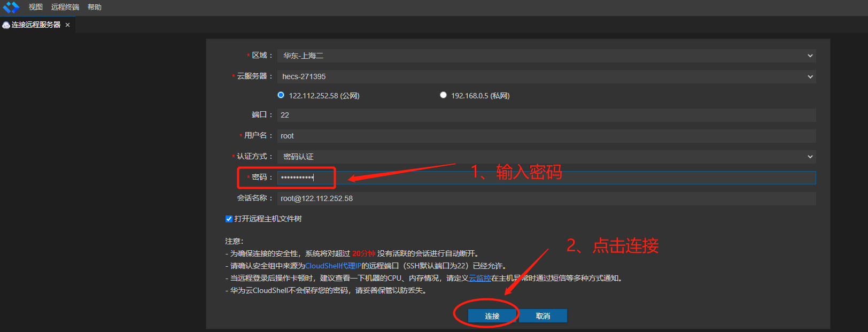Click the 20分钟 timeout text
The width and height of the screenshot is (868, 332).
(x=363, y=253)
